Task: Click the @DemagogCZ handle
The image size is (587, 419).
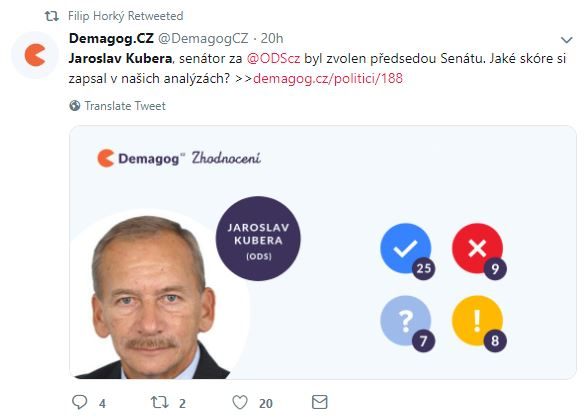Action: pos(203,39)
